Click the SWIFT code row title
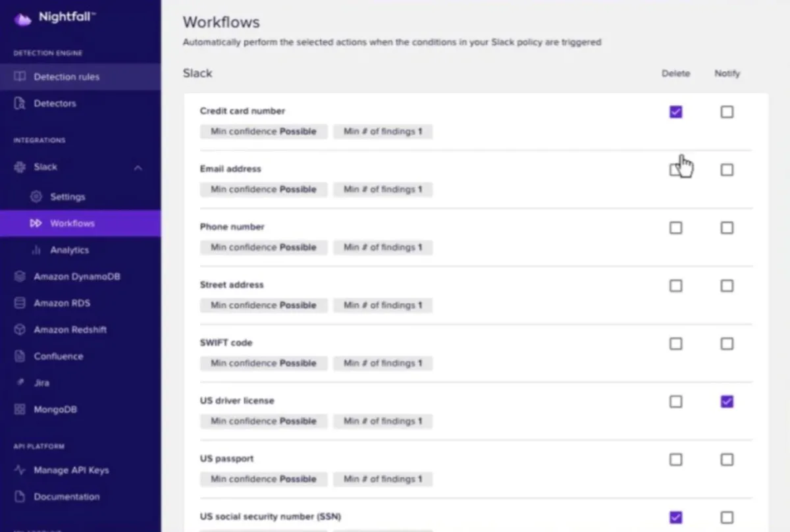The width and height of the screenshot is (790, 532). coord(226,343)
